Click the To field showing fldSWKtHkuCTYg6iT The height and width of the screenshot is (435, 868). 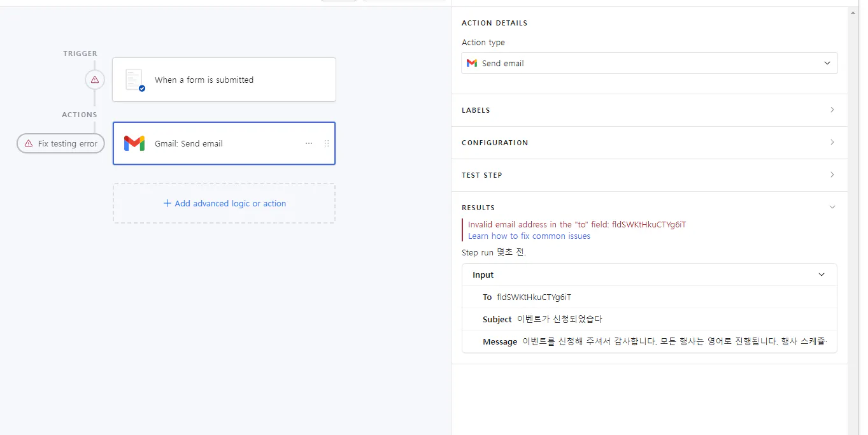pyautogui.click(x=538, y=297)
